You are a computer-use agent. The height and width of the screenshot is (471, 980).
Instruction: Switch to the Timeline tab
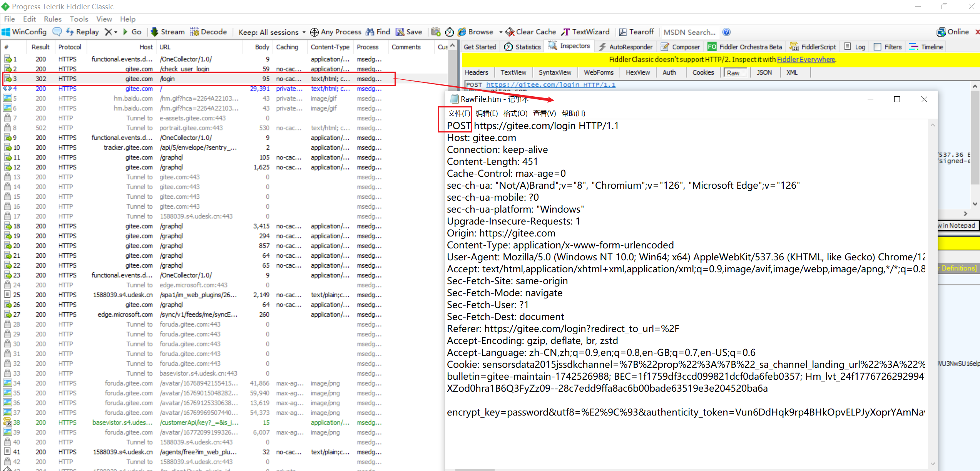(926, 47)
